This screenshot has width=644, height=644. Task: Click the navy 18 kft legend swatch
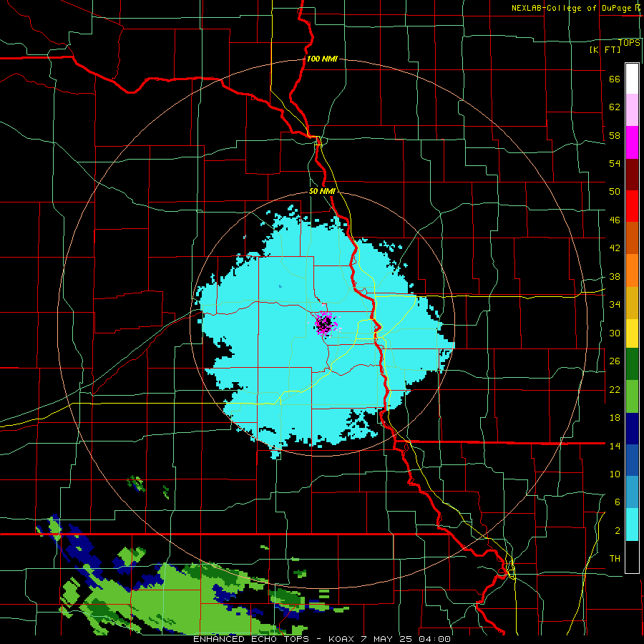(x=632, y=429)
